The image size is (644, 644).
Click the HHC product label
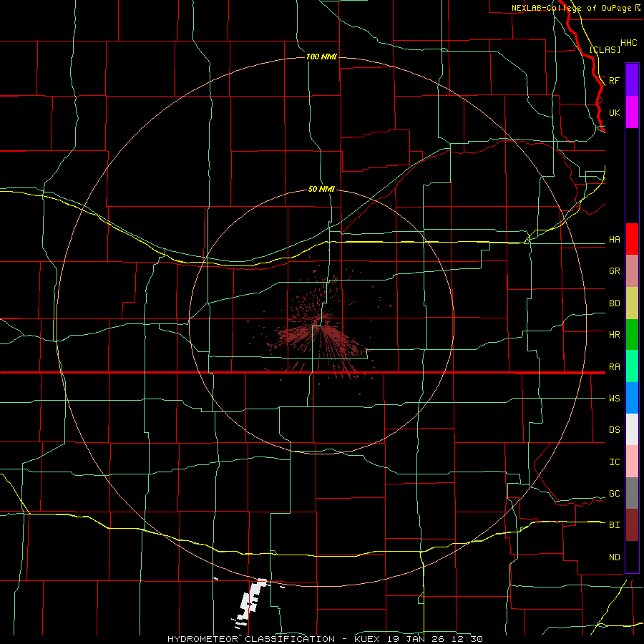(x=628, y=43)
